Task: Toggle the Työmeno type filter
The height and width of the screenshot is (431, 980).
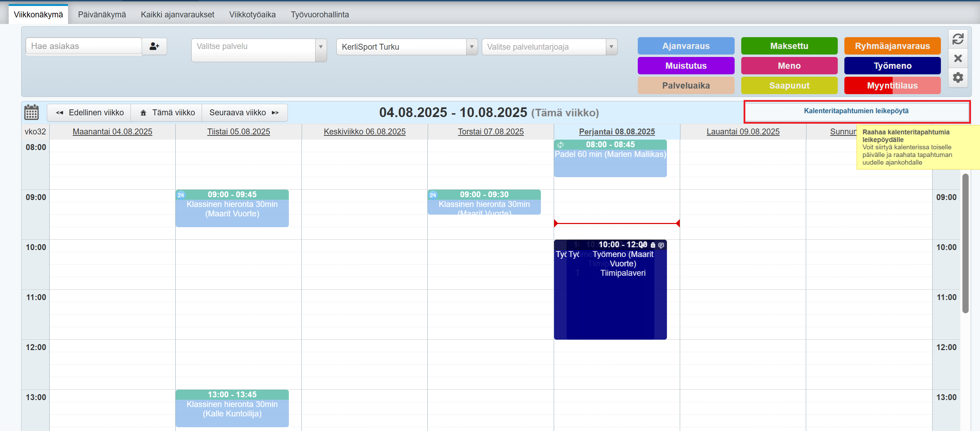Action: (x=892, y=66)
